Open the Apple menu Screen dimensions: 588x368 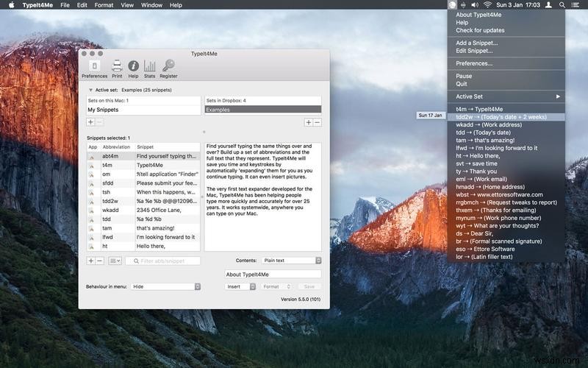[x=12, y=5]
